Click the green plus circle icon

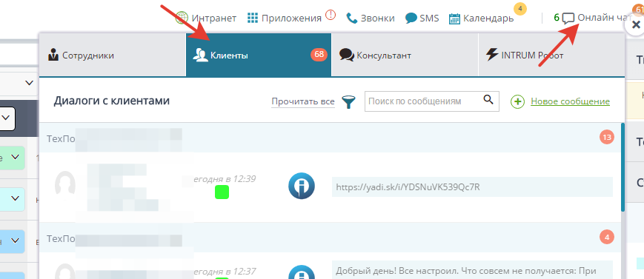tap(517, 101)
